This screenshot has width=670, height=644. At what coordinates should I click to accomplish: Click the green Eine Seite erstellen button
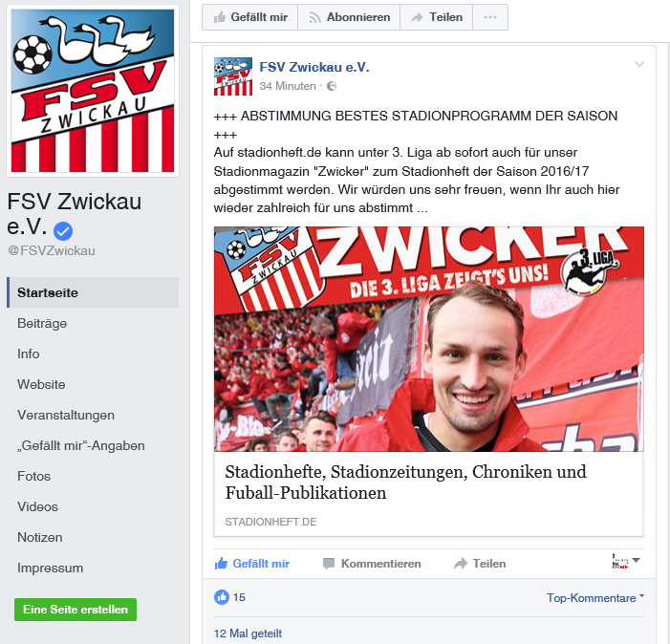coord(76,610)
